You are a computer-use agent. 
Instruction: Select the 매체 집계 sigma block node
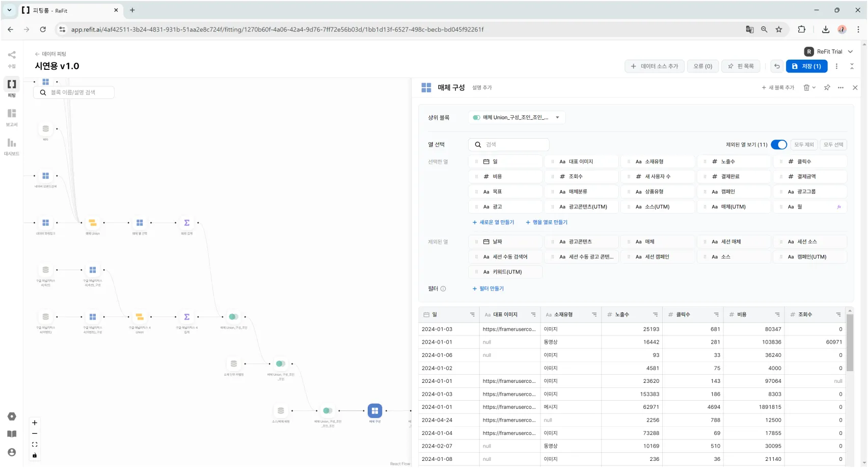(187, 223)
